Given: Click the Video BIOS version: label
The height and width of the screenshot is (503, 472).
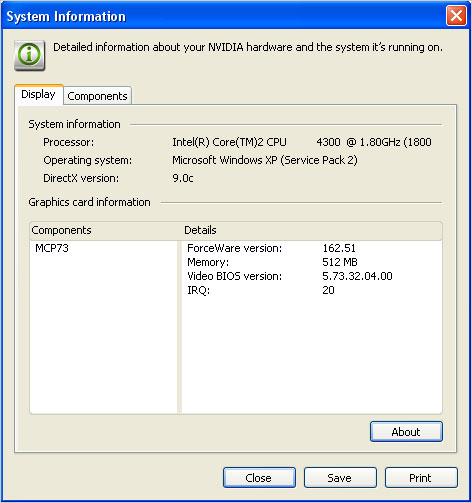Looking at the screenshot, I should 235,276.
